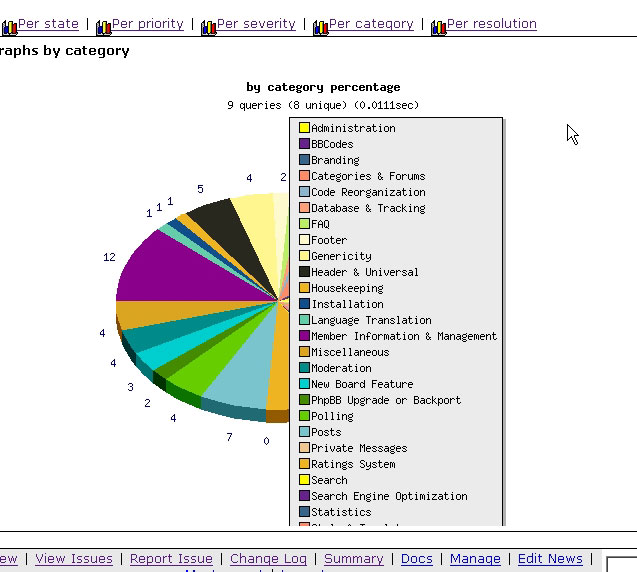The image size is (637, 572).
Task: Open Edit News in the bottom menu
Action: (550, 559)
